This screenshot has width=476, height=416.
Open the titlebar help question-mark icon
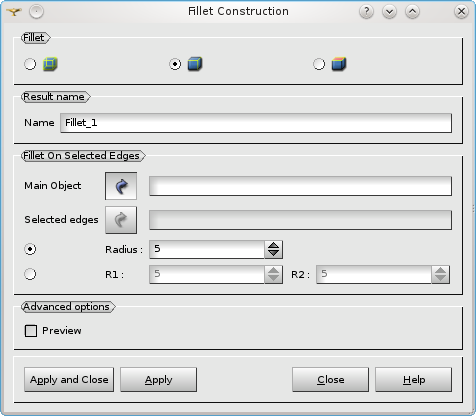366,12
